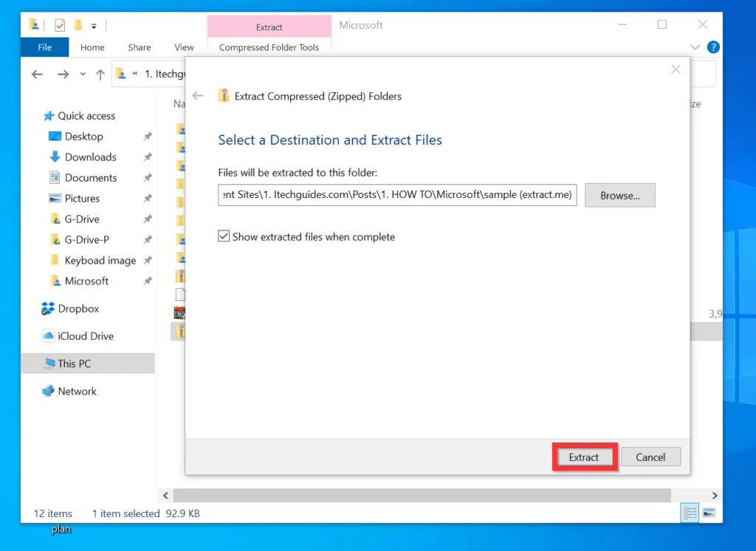Unpin the Microsoft folder via its pin icon
This screenshot has height=551, width=756.
coord(147,281)
